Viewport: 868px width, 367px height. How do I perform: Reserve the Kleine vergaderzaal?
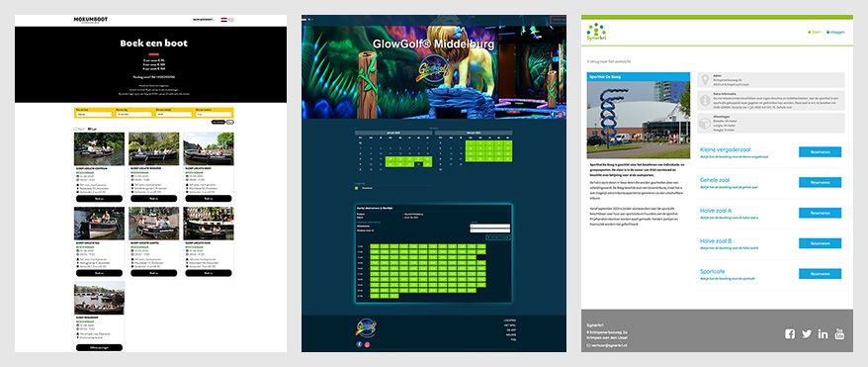coord(820,151)
